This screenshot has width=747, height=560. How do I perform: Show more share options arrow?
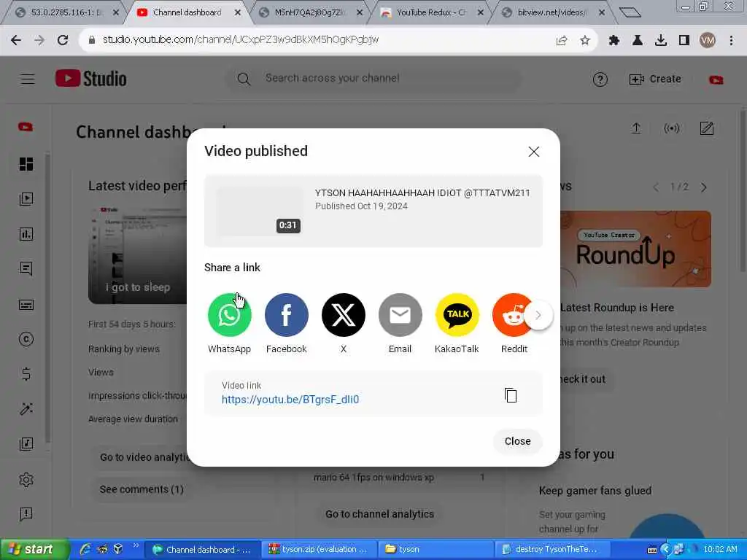538,315
